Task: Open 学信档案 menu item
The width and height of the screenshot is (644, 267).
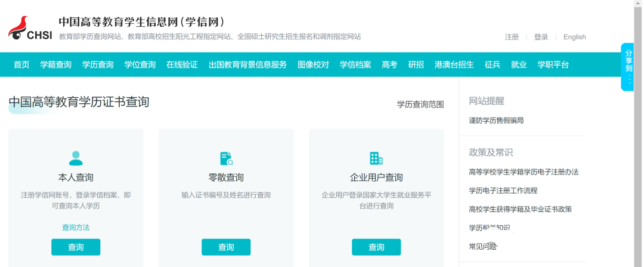Action: 355,65
